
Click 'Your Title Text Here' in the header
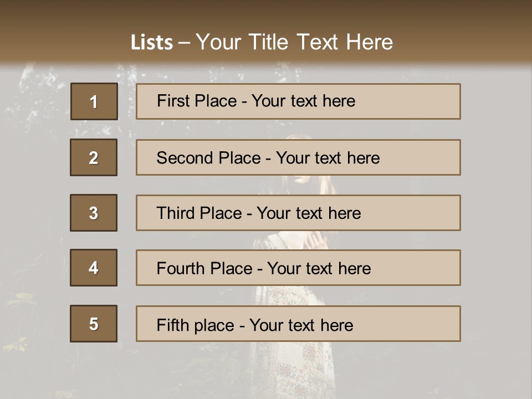[x=294, y=42]
